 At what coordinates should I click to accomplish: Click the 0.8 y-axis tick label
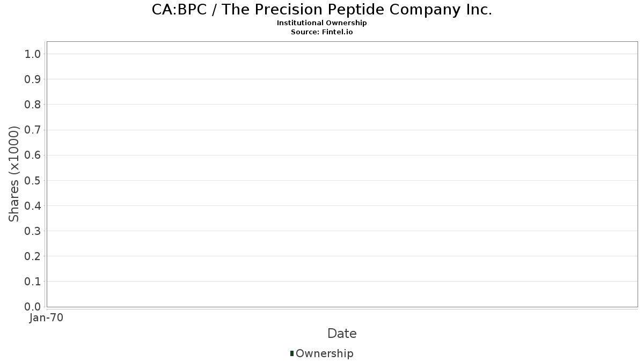pyautogui.click(x=33, y=105)
